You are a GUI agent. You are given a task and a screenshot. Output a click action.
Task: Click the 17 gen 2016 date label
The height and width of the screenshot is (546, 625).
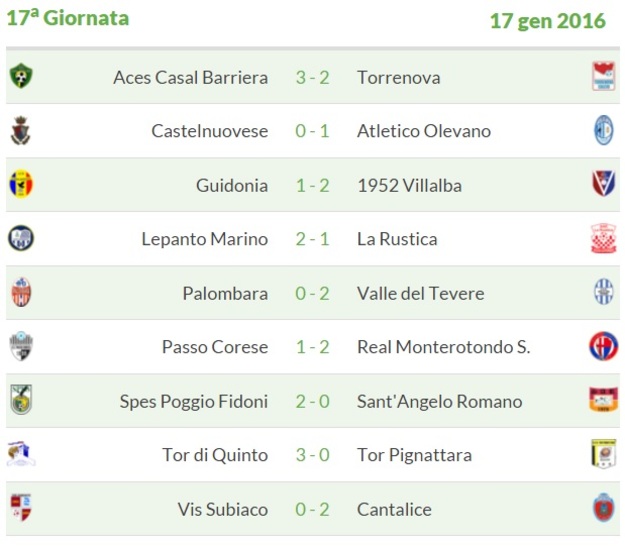[548, 21]
